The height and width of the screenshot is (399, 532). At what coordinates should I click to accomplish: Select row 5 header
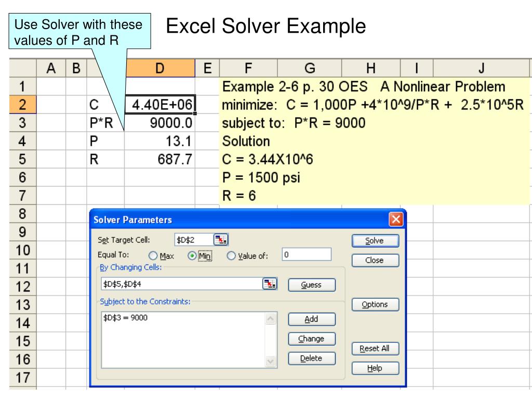click(x=22, y=159)
